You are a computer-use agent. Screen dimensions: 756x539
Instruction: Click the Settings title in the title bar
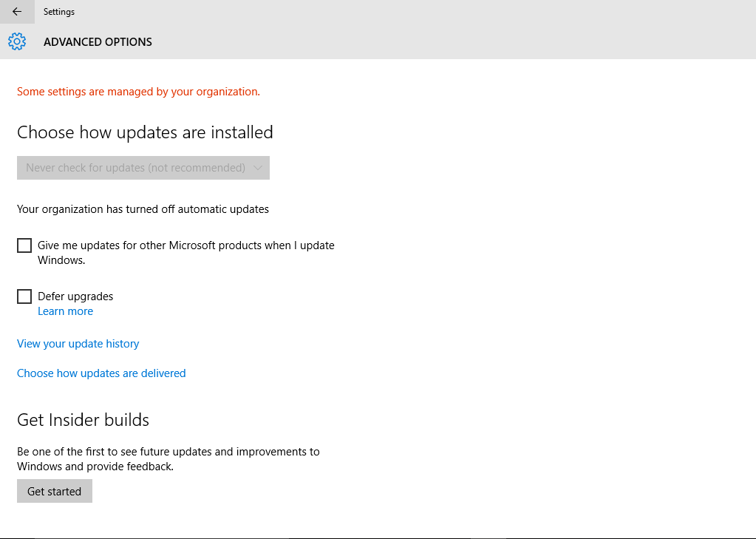[x=58, y=12]
